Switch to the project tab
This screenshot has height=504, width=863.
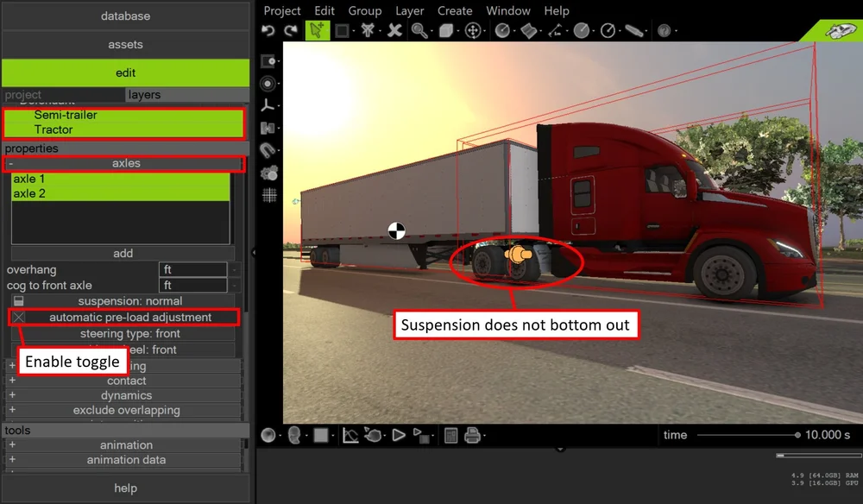tap(63, 95)
